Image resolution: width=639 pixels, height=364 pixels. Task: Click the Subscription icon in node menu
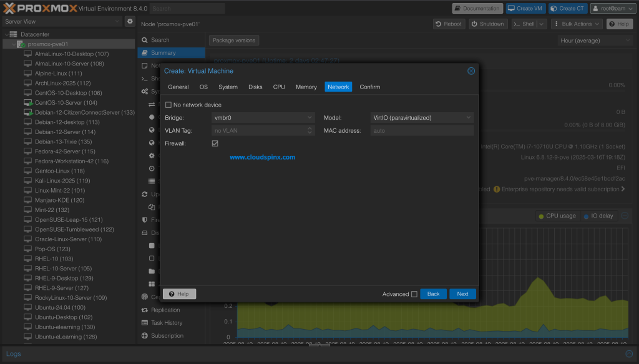(x=145, y=336)
